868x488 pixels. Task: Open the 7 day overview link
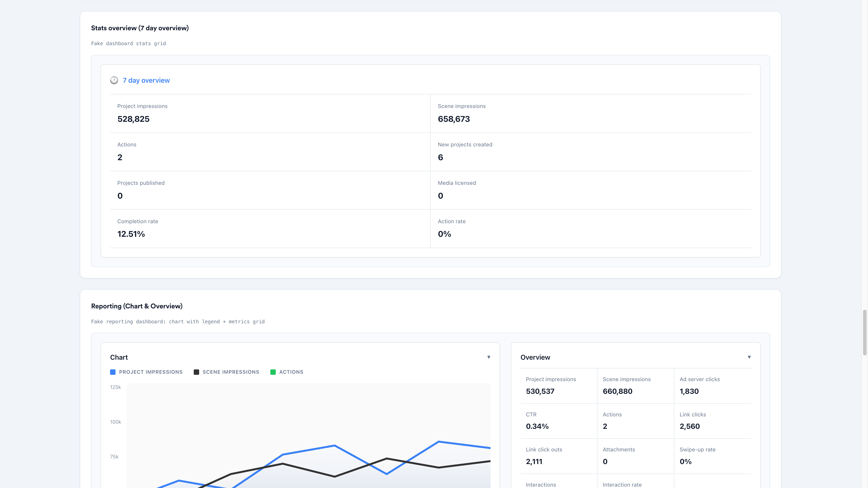[146, 80]
